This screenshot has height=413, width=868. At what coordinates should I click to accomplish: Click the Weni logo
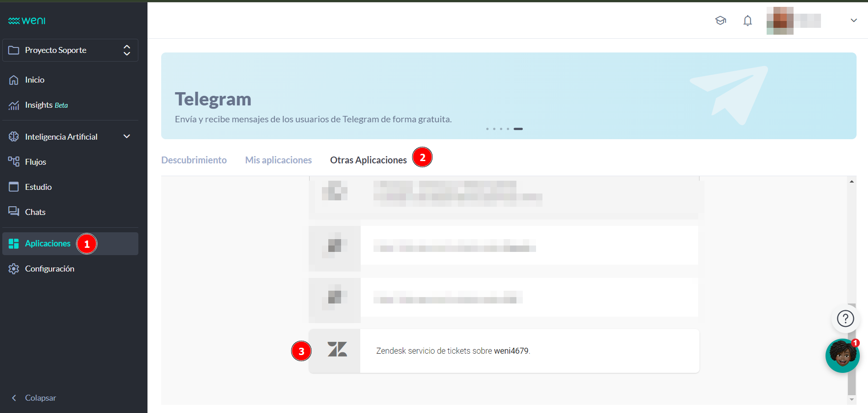[x=27, y=21]
